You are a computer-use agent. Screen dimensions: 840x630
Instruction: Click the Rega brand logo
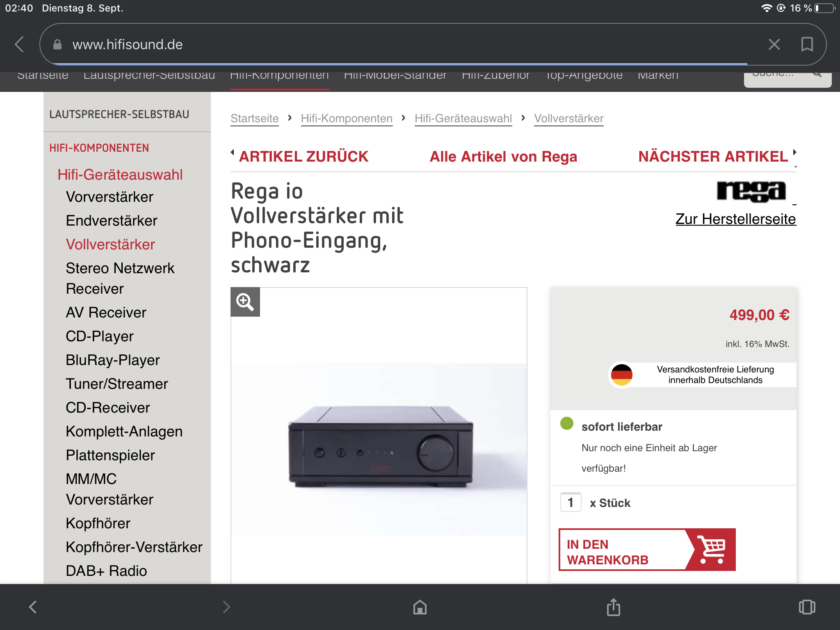[x=751, y=192]
